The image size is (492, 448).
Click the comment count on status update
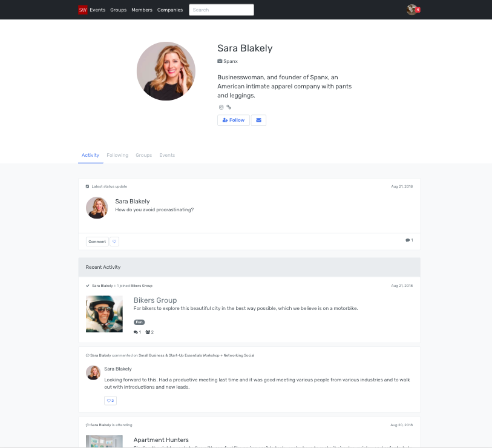[x=409, y=240]
